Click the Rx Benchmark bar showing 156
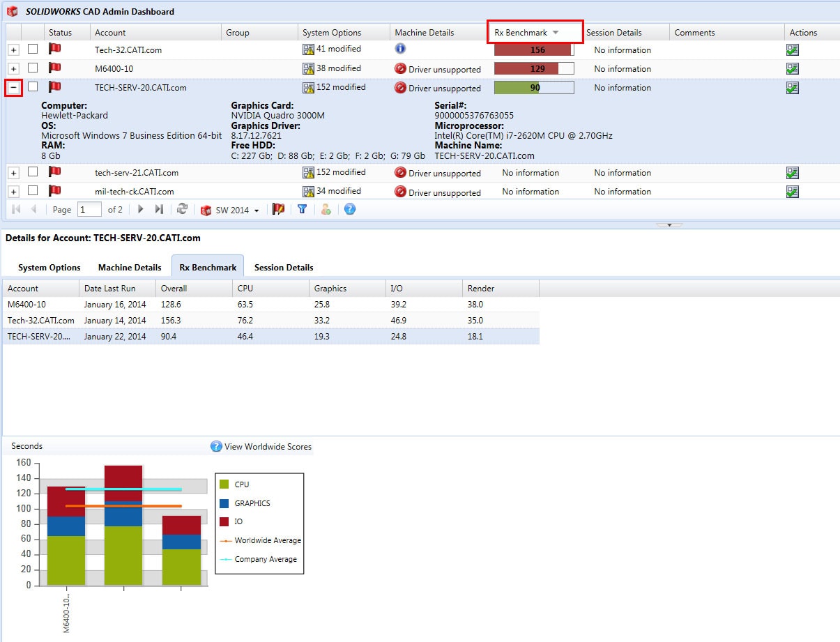 tap(534, 49)
